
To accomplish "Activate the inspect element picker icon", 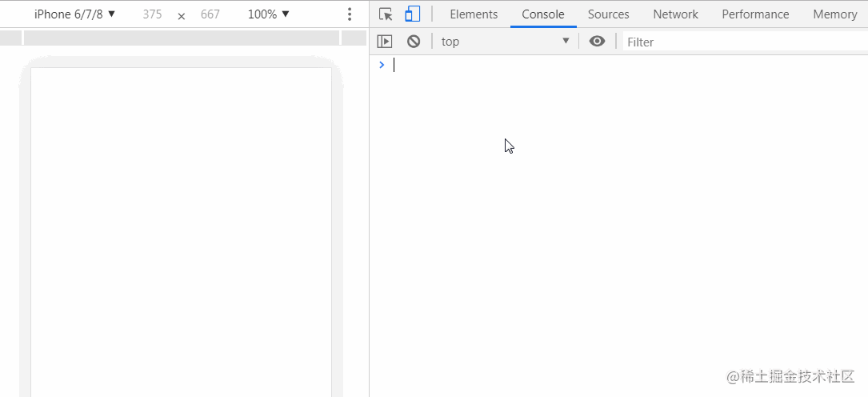I will 386,14.
